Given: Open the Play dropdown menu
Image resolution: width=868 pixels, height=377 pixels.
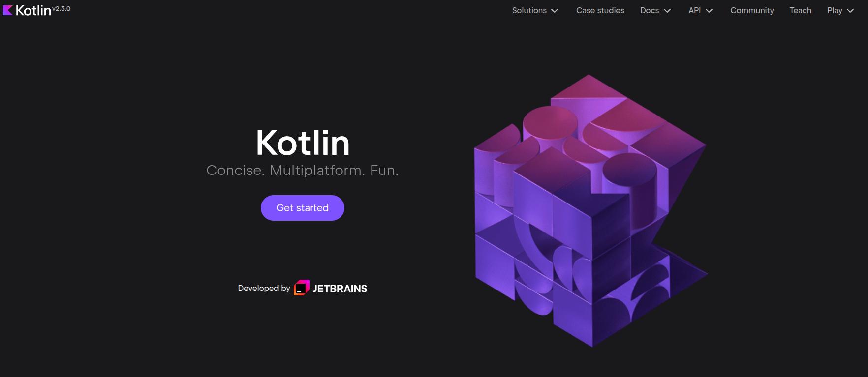Looking at the screenshot, I should tap(840, 10).
